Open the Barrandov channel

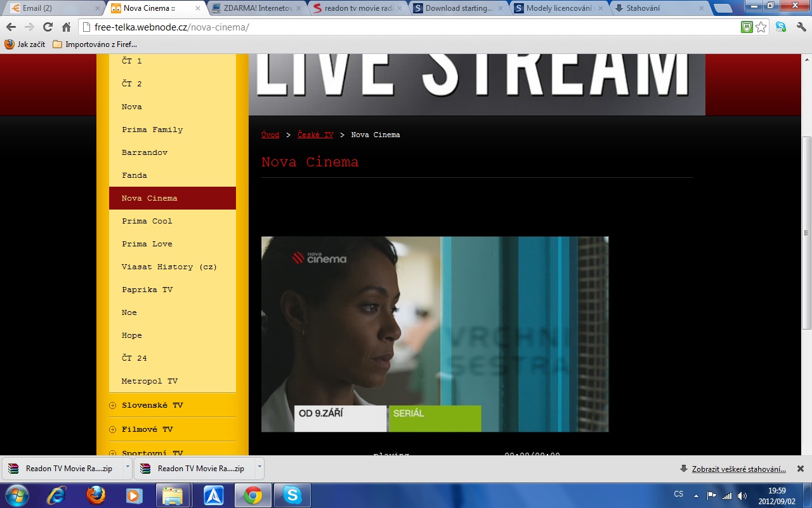point(173,152)
